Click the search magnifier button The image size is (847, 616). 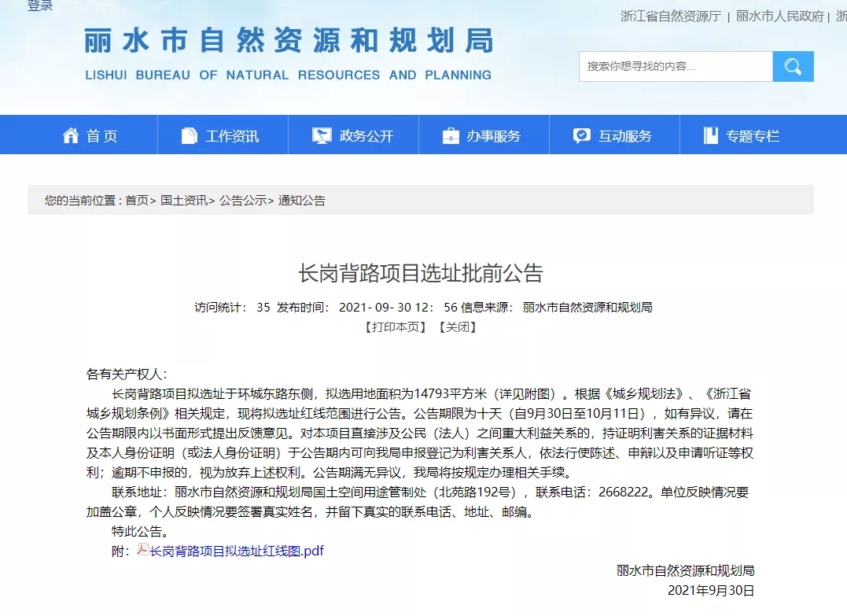793,66
